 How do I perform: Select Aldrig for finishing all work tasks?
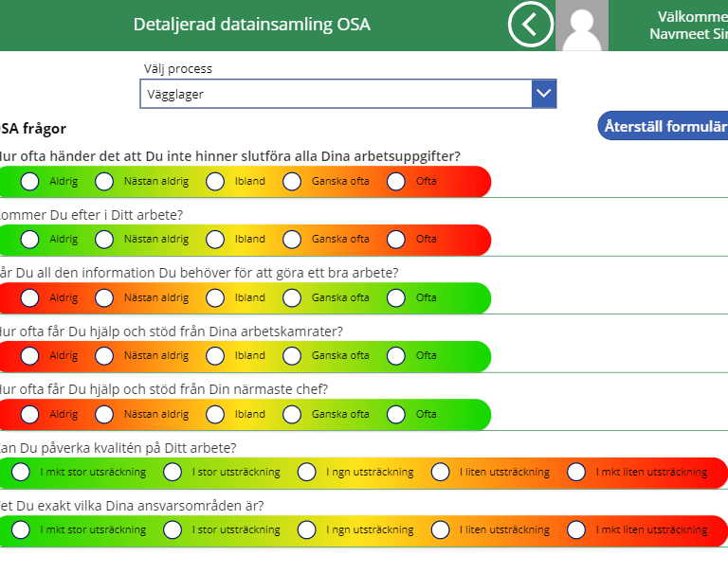pyautogui.click(x=30, y=181)
